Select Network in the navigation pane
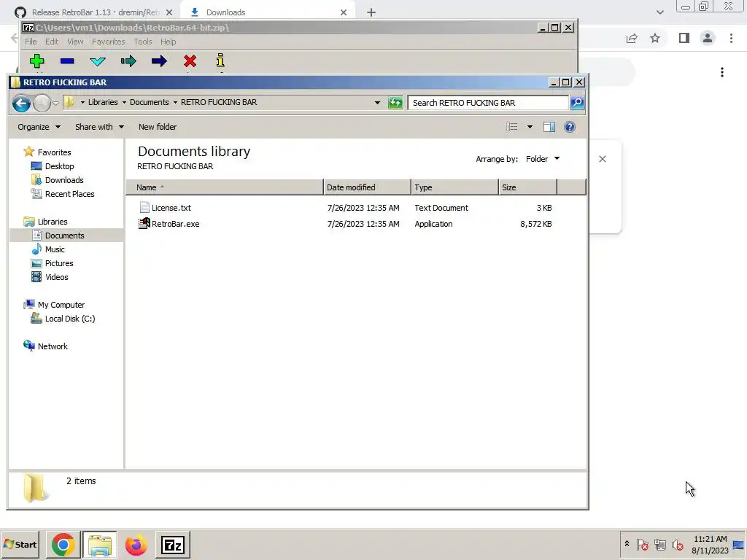 tap(53, 346)
